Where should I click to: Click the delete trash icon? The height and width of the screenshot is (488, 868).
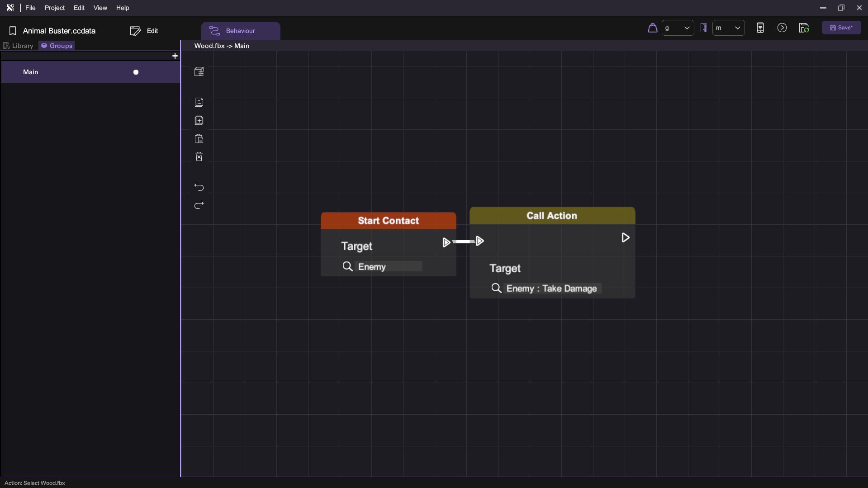pyautogui.click(x=199, y=156)
